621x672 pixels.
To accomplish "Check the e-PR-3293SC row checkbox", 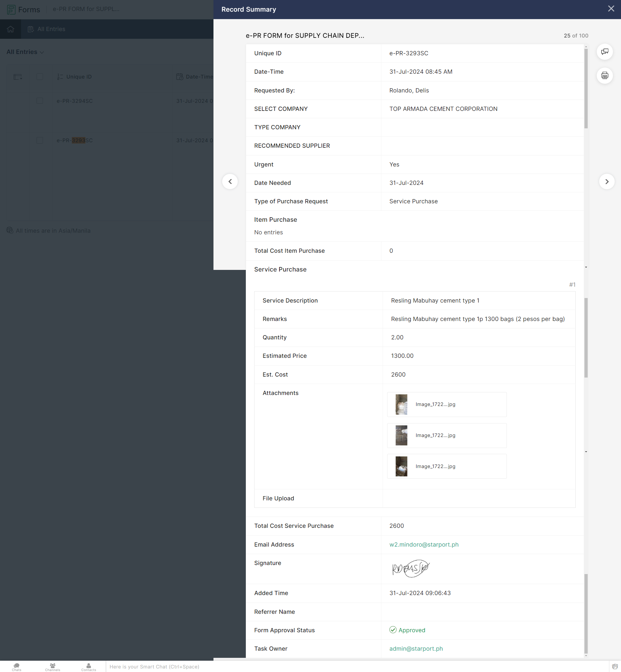I will pos(40,140).
